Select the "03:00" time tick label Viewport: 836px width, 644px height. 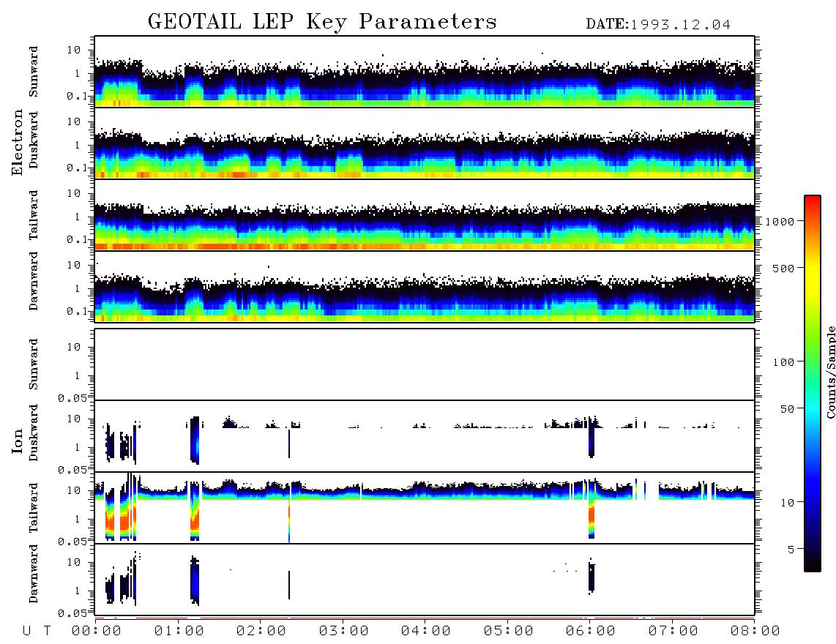pyautogui.click(x=344, y=631)
